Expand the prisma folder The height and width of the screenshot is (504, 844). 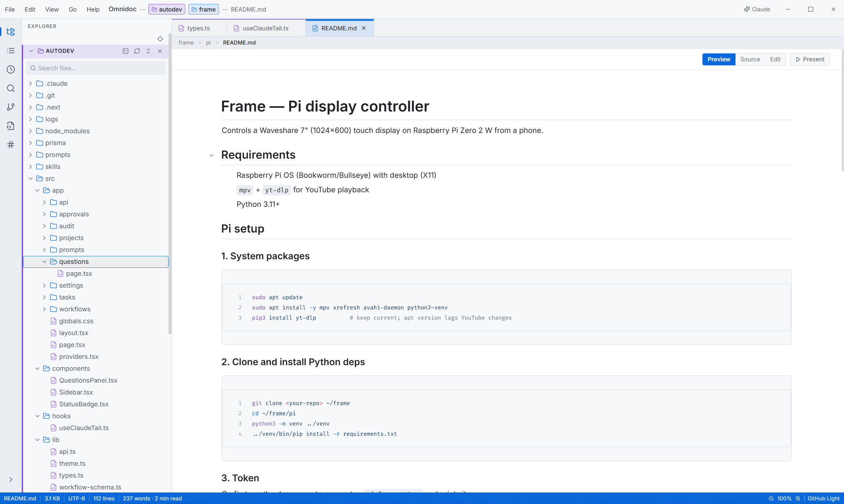tap(31, 143)
